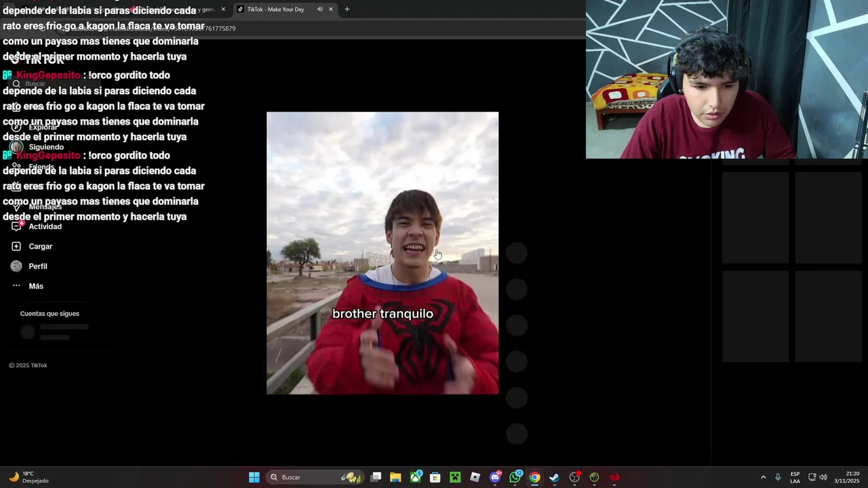
Task: Open the Xbox app in the taskbar
Action: (416, 477)
